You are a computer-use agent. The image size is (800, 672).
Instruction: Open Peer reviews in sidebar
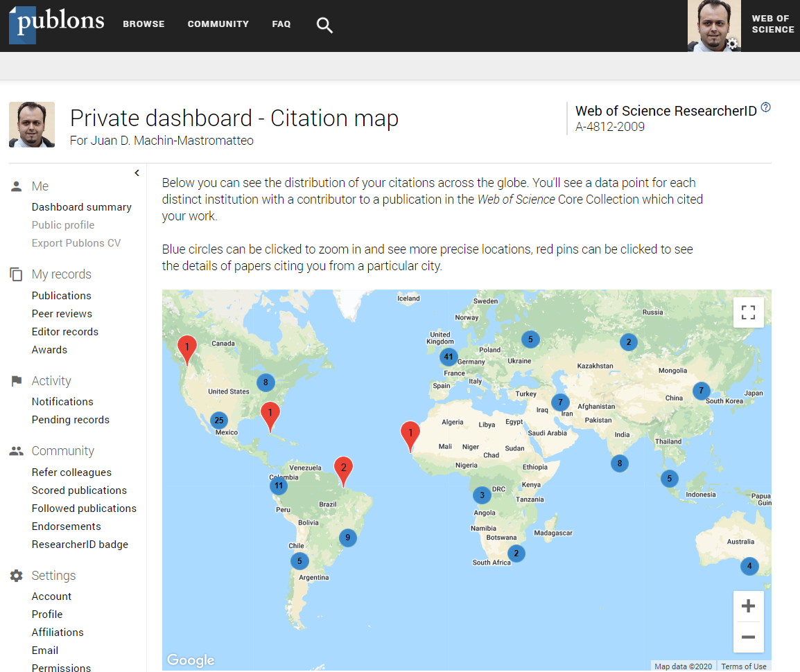coord(62,314)
